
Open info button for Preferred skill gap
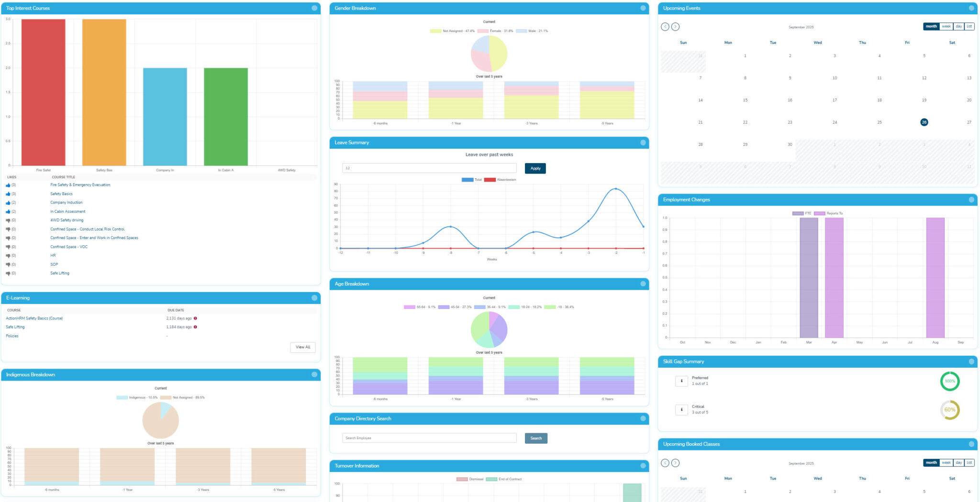681,381
